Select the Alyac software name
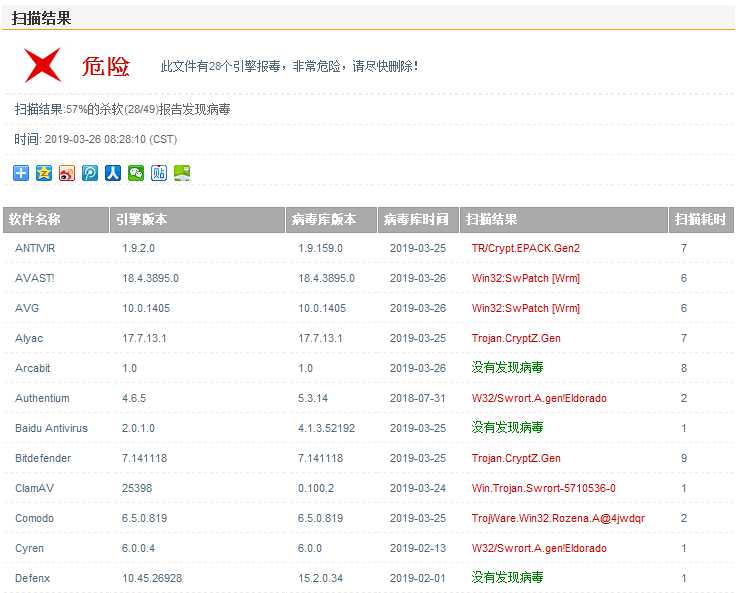Screen dimensions: 752x593 (x=29, y=338)
